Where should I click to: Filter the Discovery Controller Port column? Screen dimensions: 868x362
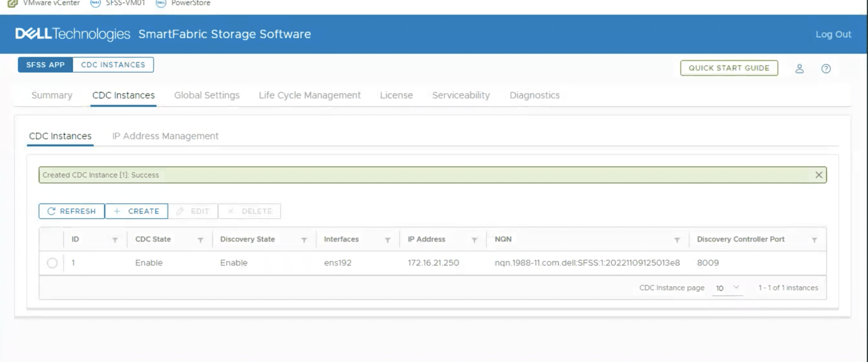click(814, 240)
